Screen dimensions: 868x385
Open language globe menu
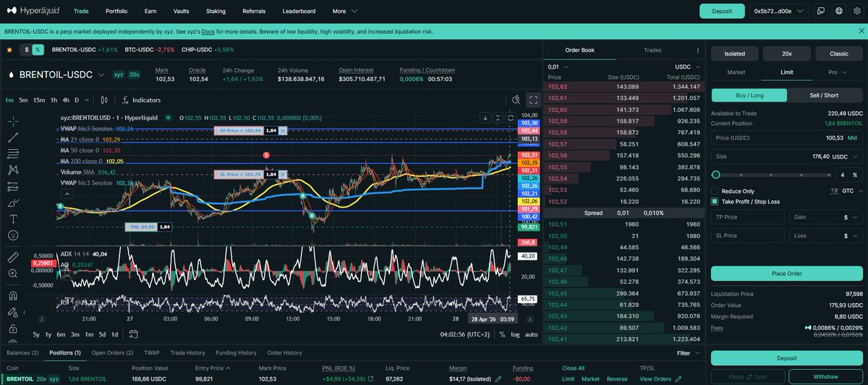tap(838, 11)
